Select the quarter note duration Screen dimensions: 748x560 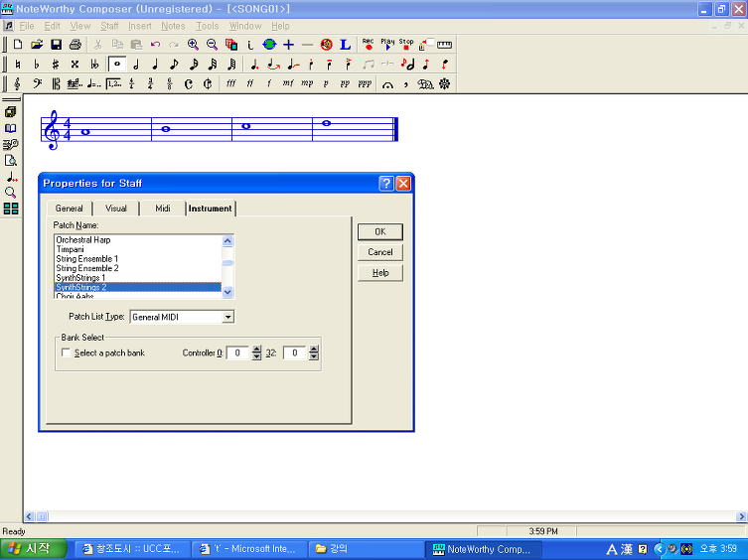click(155, 64)
